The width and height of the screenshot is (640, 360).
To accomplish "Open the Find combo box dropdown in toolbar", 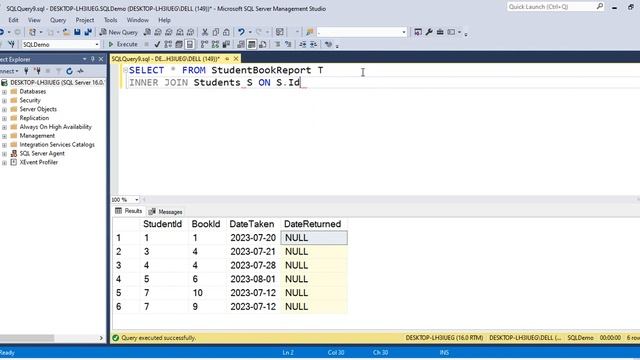I will point(404,32).
